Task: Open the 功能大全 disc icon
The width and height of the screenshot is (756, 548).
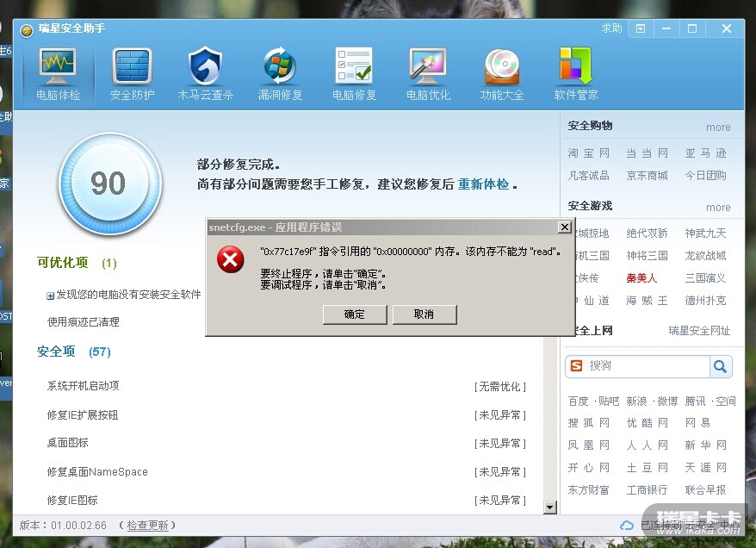Action: (x=502, y=66)
